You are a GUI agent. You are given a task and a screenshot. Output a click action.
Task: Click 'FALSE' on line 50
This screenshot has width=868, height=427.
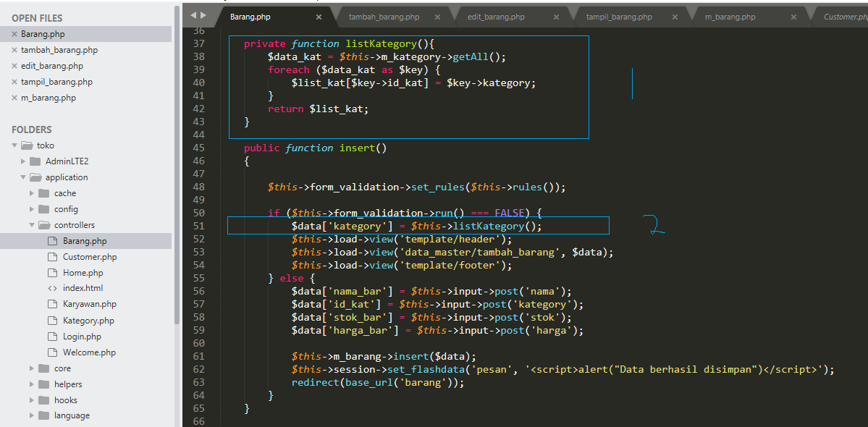(x=509, y=213)
